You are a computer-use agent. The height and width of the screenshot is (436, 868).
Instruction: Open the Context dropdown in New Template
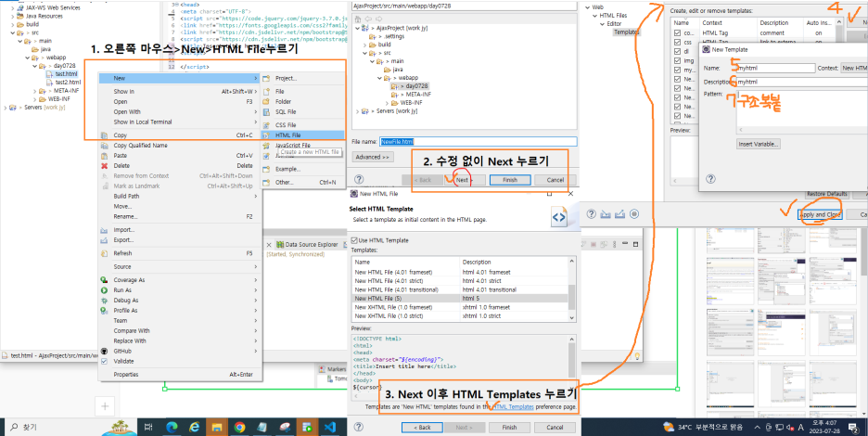coord(853,68)
